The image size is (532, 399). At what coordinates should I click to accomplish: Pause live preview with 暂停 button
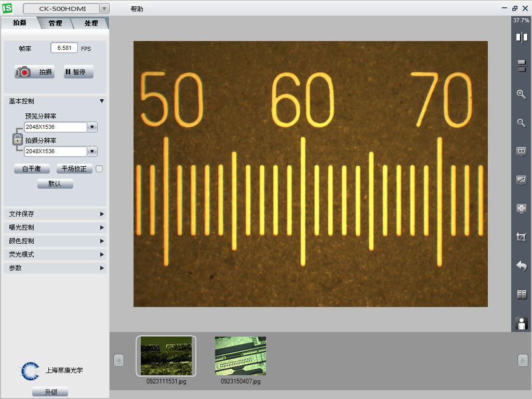click(78, 72)
